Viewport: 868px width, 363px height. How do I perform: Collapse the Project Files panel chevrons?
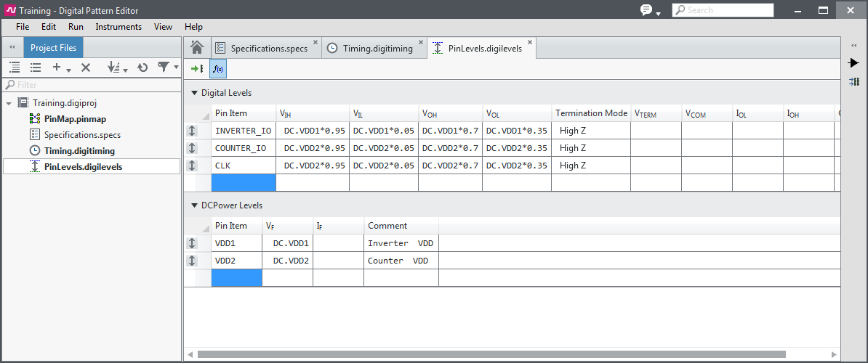click(12, 47)
